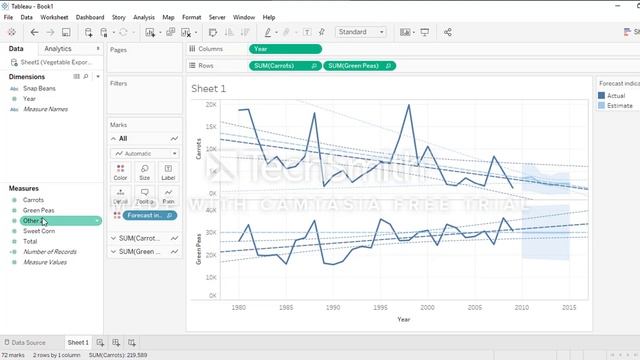This screenshot has height=360, width=640.
Task: Click the Redo forward arrow
Action: click(50, 32)
